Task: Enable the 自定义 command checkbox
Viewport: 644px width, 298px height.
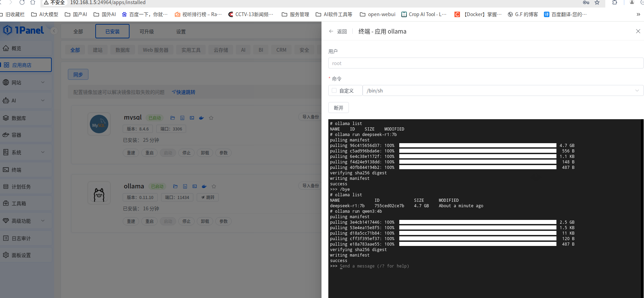Action: (334, 90)
